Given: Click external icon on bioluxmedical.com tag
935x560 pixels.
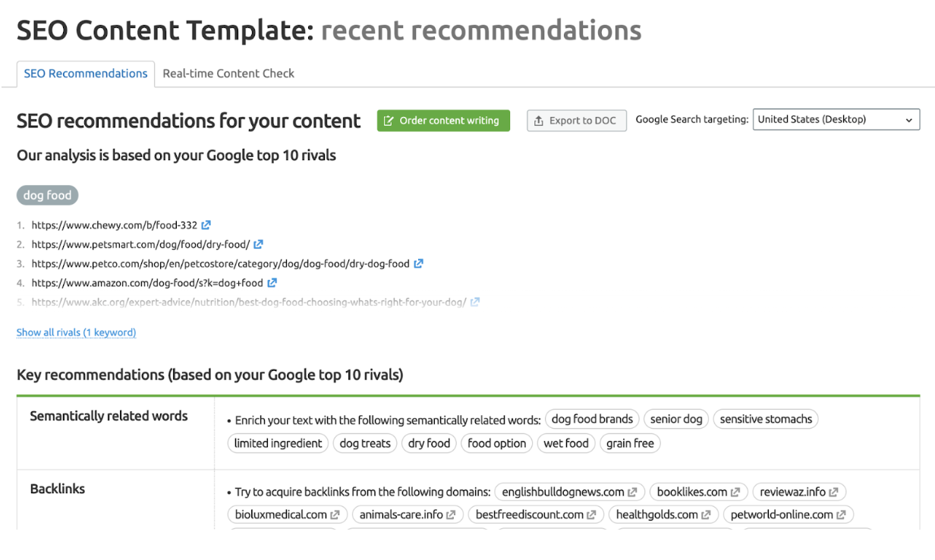Looking at the screenshot, I should (x=335, y=515).
